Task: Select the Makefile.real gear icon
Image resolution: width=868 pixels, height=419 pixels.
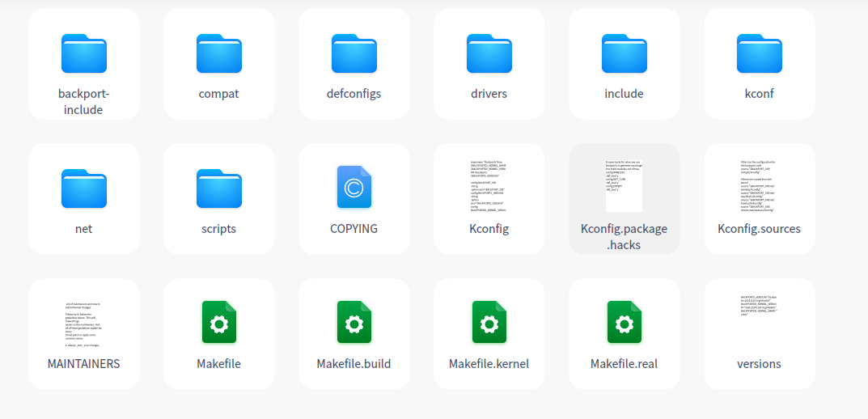Action: 624,322
